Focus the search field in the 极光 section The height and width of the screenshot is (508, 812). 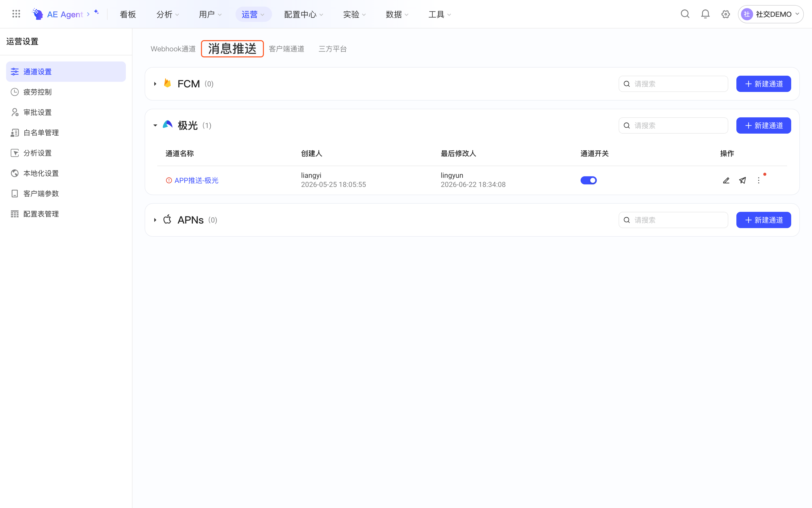tap(673, 125)
